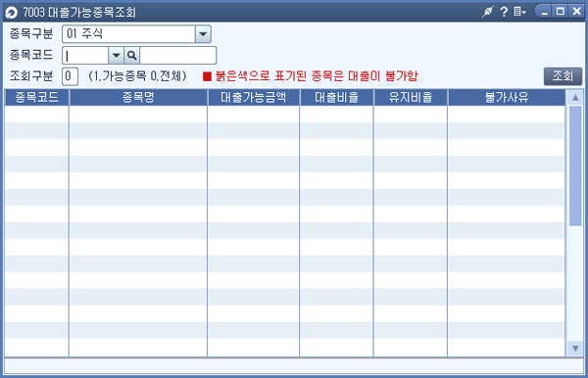Maximize the 7003 window
This screenshot has height=378, width=588.
point(560,12)
